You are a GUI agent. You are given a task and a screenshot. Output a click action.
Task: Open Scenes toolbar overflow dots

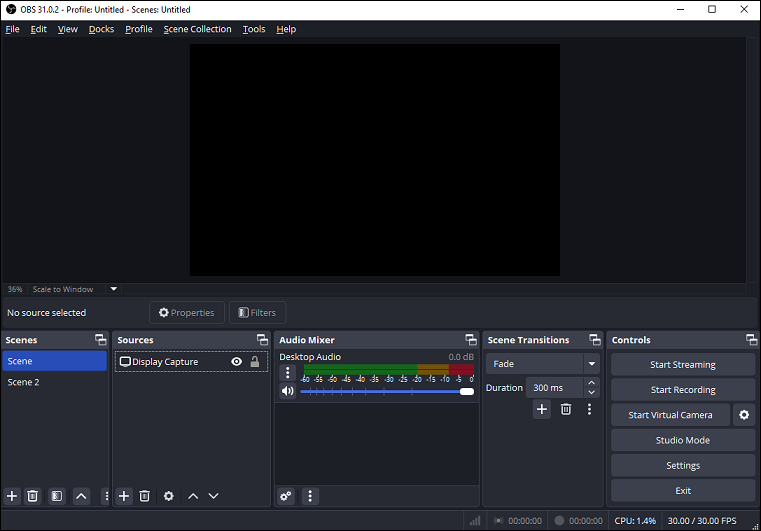tap(106, 496)
